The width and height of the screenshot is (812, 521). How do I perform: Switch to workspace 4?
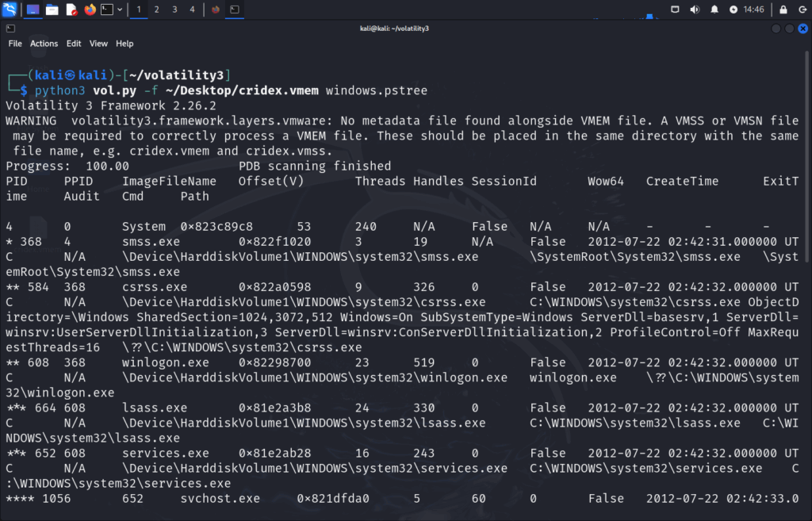click(x=192, y=10)
